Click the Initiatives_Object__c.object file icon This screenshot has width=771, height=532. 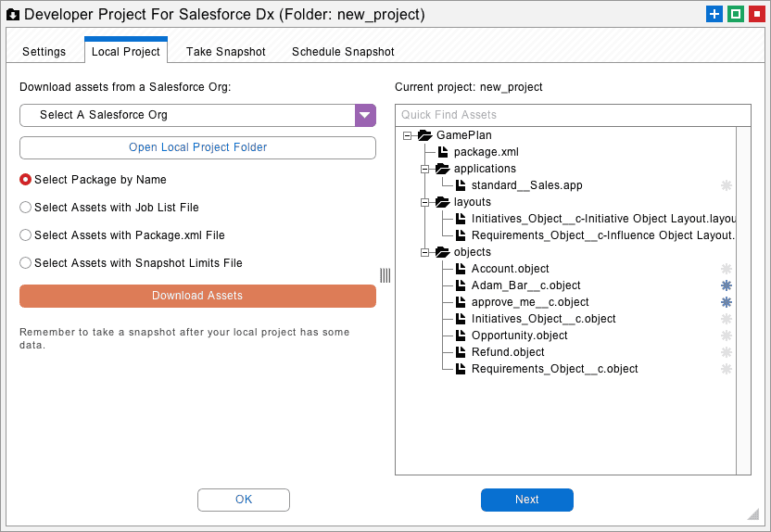pyautogui.click(x=461, y=319)
